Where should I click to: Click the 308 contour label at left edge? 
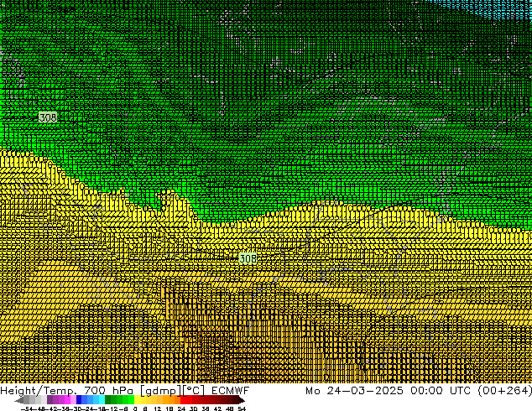[48, 117]
